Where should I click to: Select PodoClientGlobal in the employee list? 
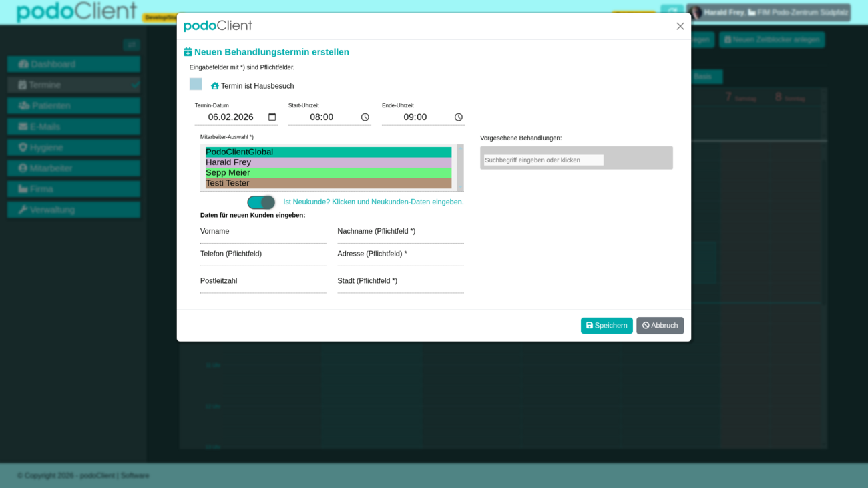(328, 152)
